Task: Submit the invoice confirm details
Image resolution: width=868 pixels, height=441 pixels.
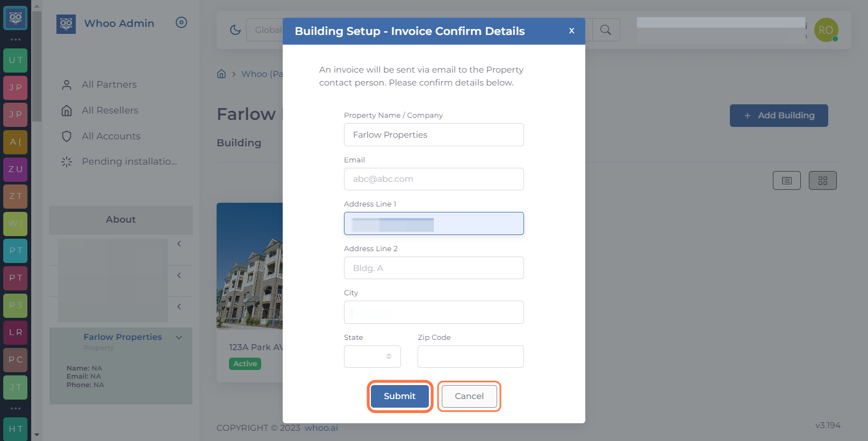Action: (400, 396)
